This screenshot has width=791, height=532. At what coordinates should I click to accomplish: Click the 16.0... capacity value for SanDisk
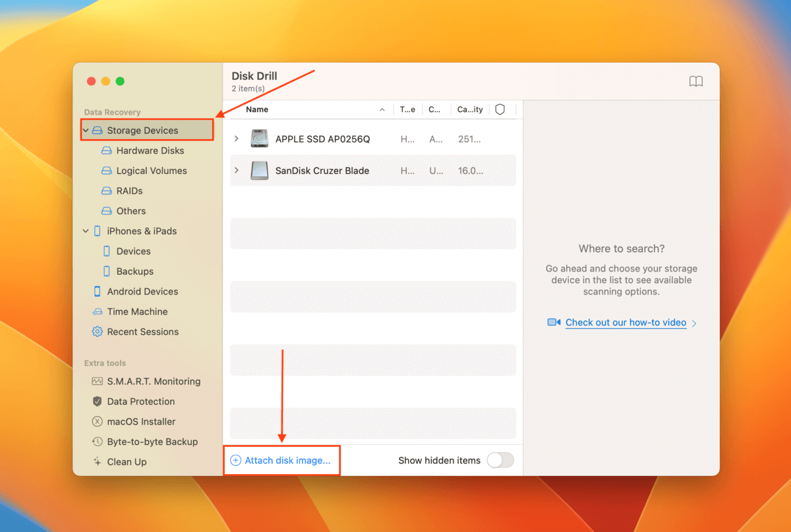[471, 171]
